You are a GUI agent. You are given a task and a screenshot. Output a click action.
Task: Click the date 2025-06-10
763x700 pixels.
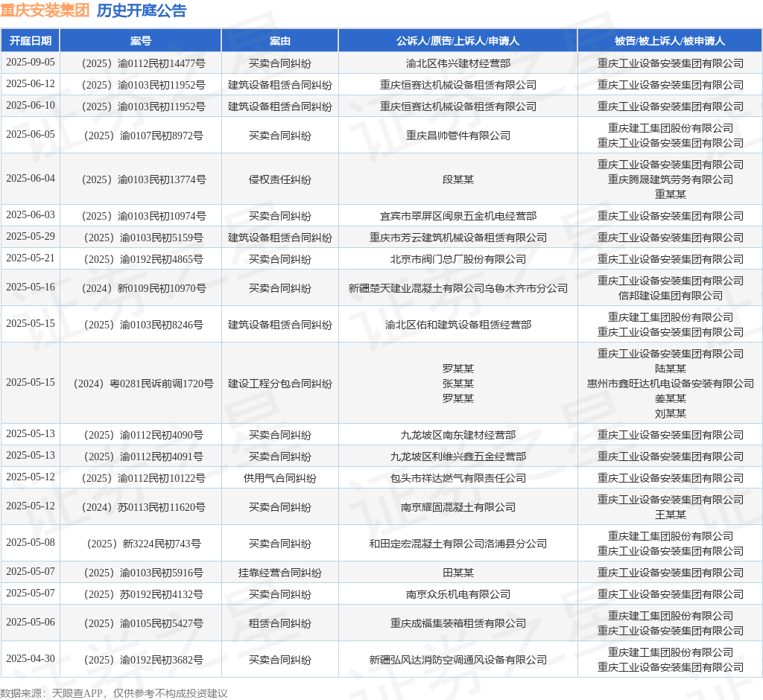[x=30, y=106]
